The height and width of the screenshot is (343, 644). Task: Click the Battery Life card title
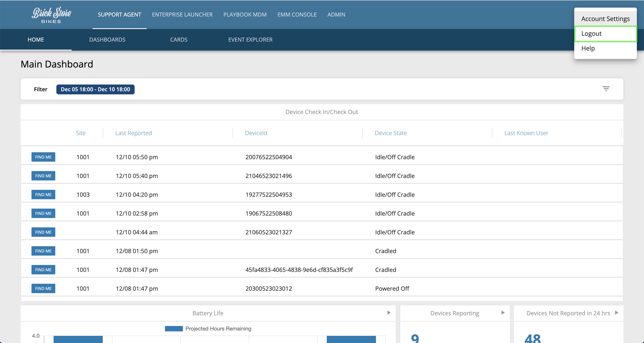208,313
